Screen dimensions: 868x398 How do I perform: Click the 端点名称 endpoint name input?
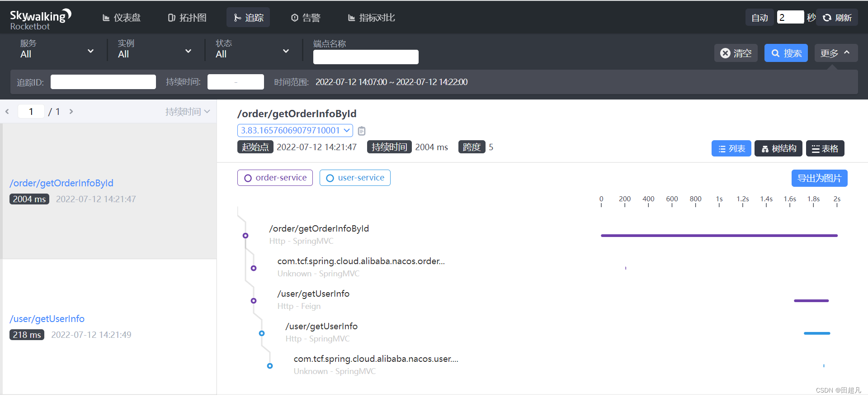click(366, 57)
